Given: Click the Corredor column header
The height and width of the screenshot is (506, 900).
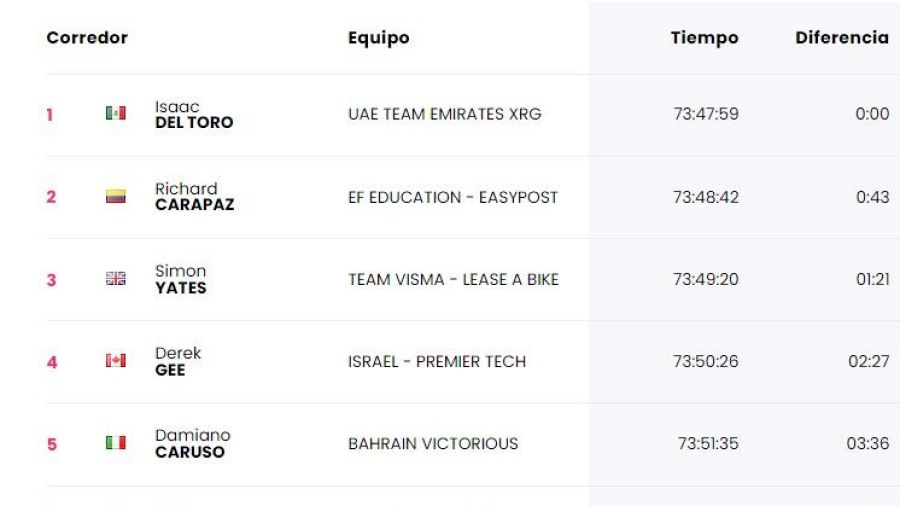Looking at the screenshot, I should point(87,38).
